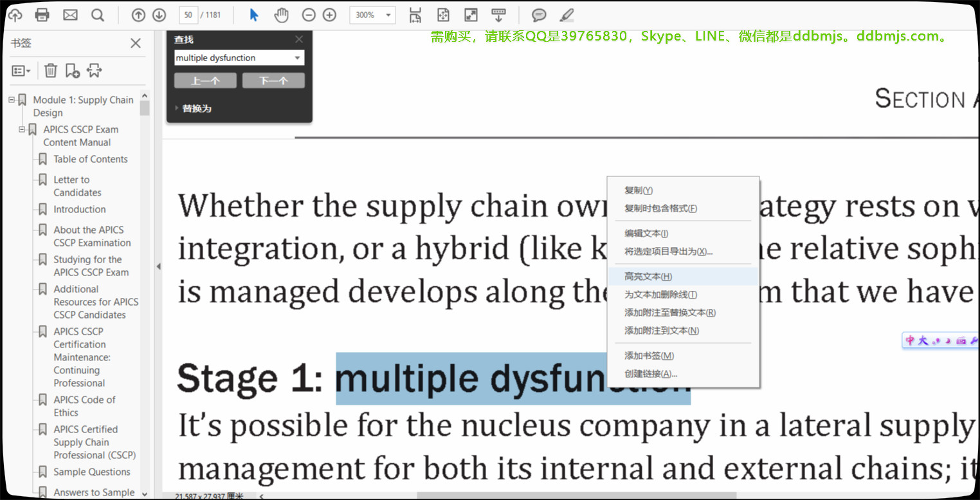This screenshot has width=980, height=500.
Task: Choose copy with formatting (复制时包含格式)
Action: coord(682,208)
